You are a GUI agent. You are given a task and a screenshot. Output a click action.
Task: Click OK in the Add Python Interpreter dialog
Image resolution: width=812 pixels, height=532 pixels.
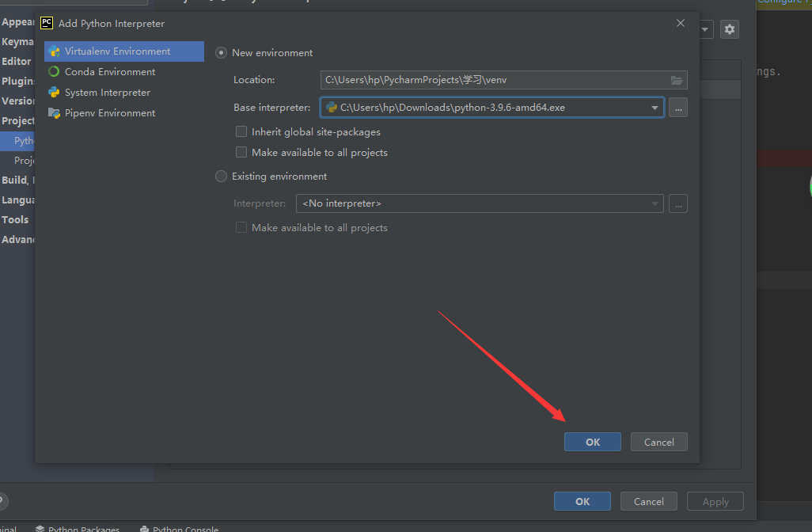click(593, 442)
